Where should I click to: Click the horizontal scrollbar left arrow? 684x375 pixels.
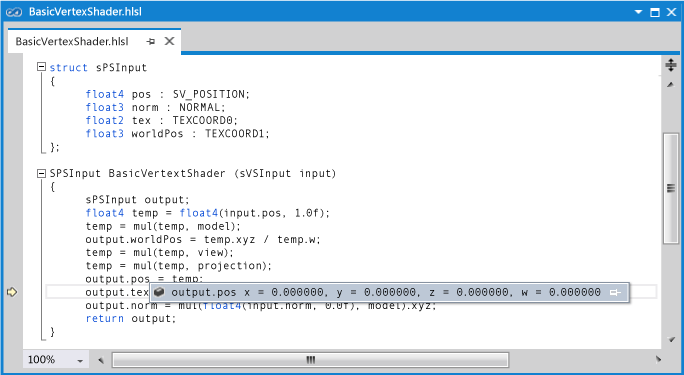pyautogui.click(x=101, y=360)
